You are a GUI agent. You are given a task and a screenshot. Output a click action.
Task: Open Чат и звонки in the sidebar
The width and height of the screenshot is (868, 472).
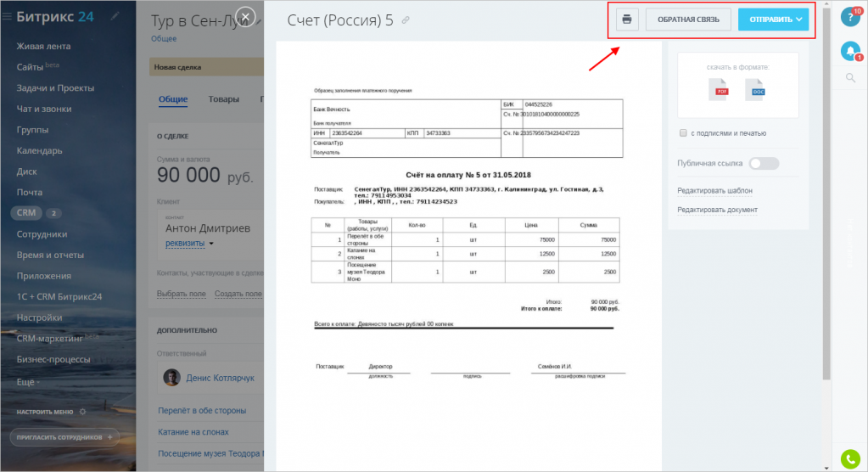coord(44,110)
